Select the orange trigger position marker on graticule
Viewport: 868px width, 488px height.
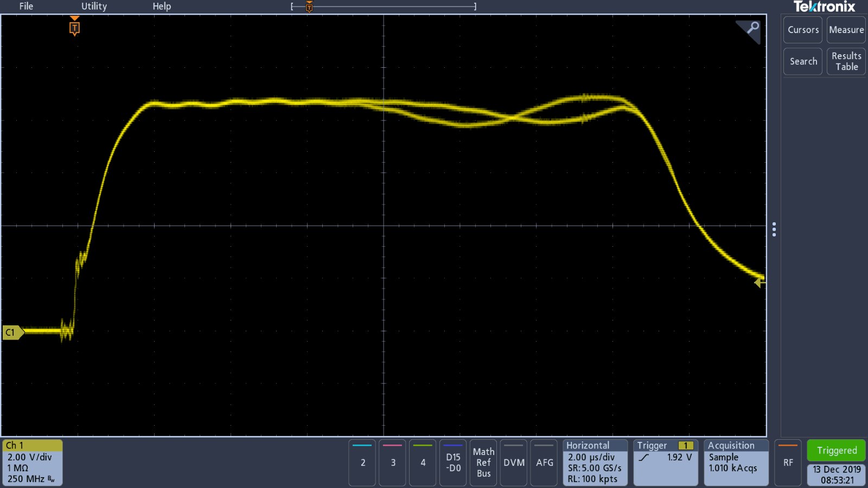(x=75, y=27)
